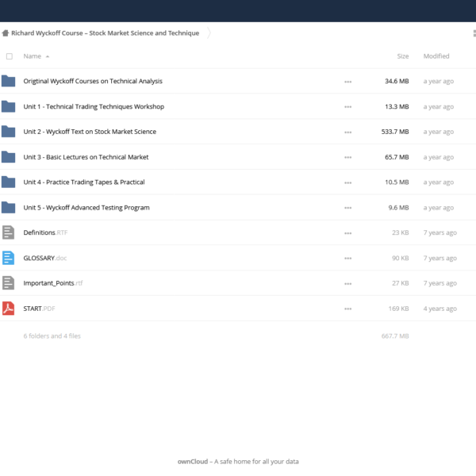
Task: Open Unit 3 - Basic Lectures on Technical Market
Action: tap(86, 157)
